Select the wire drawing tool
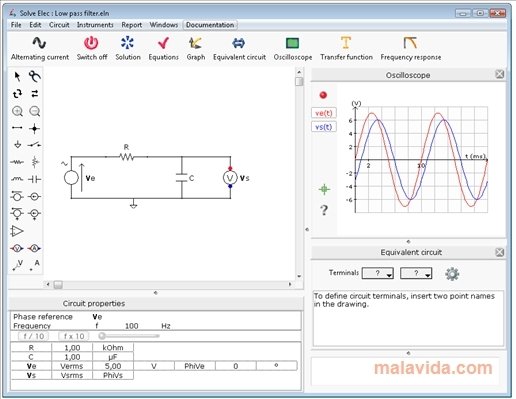Image resolution: width=516 pixels, height=399 pixels. coord(17,128)
